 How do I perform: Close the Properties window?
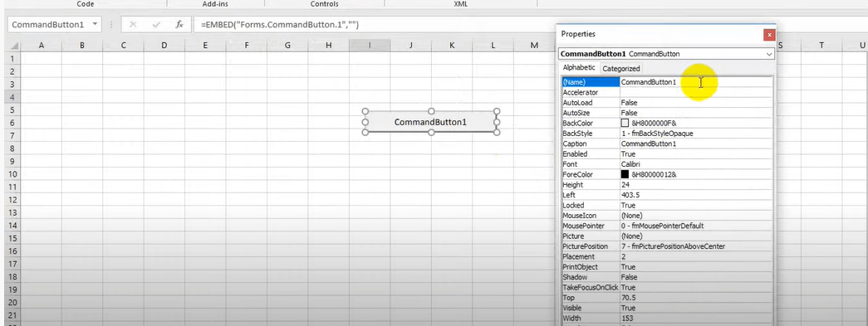[769, 35]
